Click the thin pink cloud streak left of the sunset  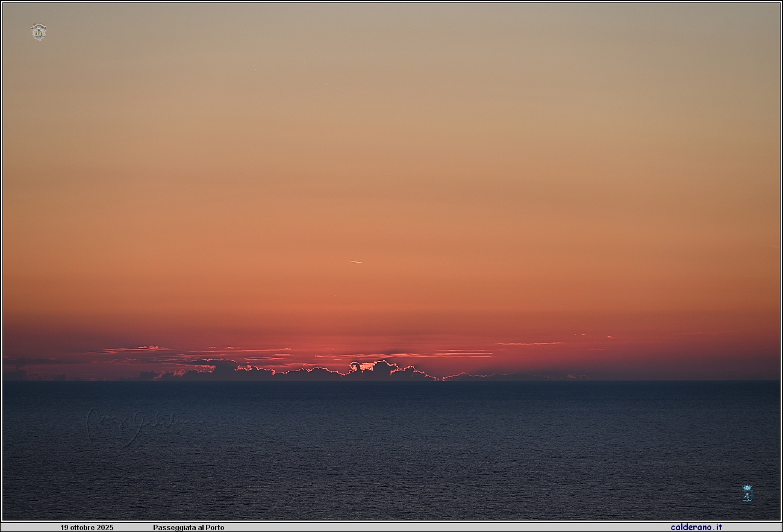136,348
